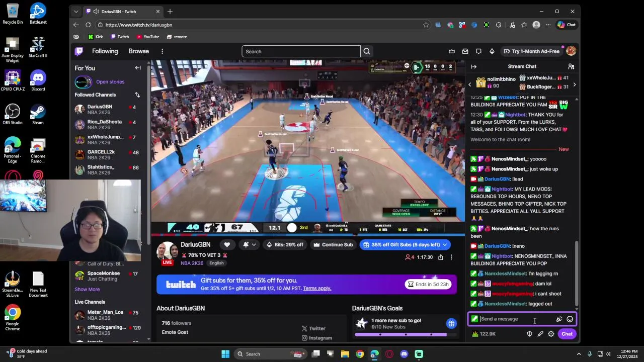
Task: Sort followed channels list
Action: tap(137, 95)
